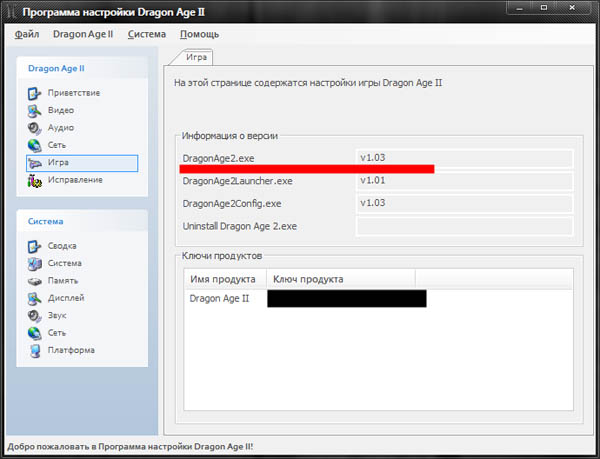Click the Память drive icon
The height and width of the screenshot is (459, 600).
(34, 281)
